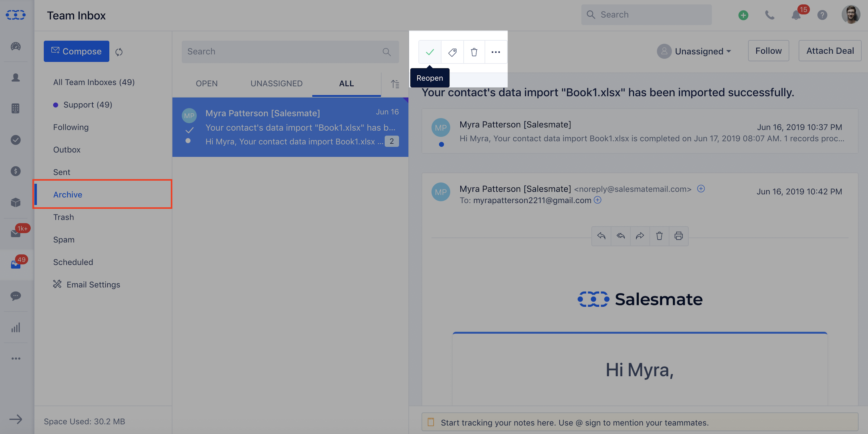Open notifications bell with 15 badge
Image resolution: width=868 pixels, height=434 pixels.
tap(796, 15)
